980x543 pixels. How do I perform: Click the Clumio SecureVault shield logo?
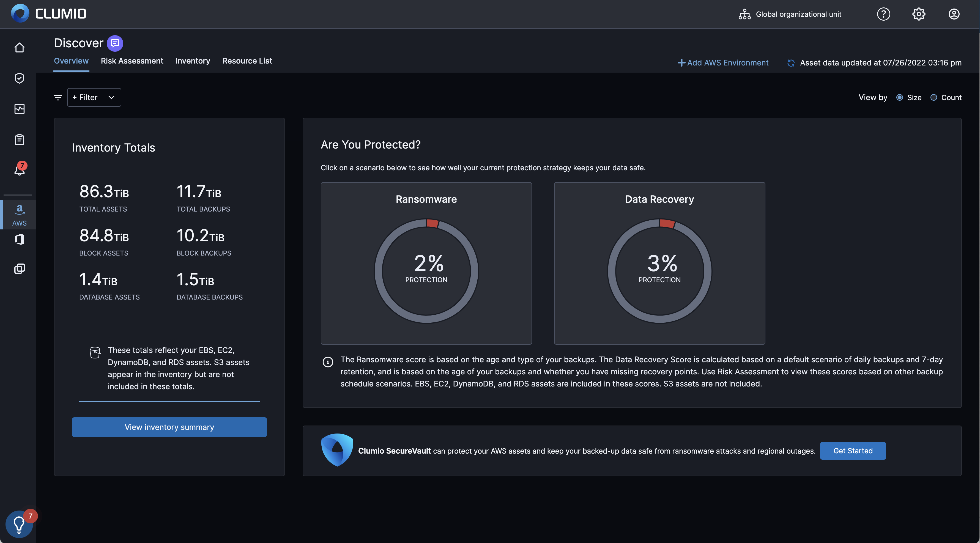click(337, 450)
